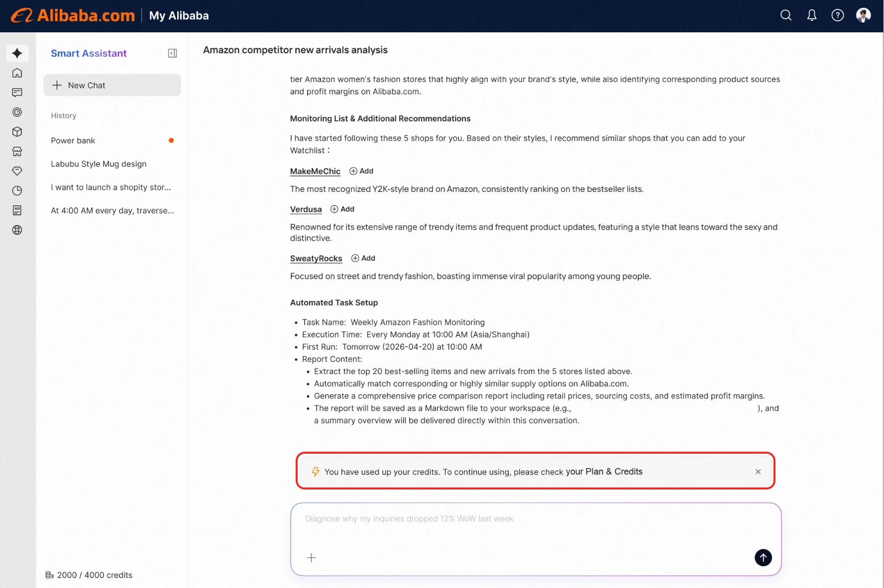The width and height of the screenshot is (884, 588).
Task: Open the Verdusa shop link
Action: pos(306,209)
